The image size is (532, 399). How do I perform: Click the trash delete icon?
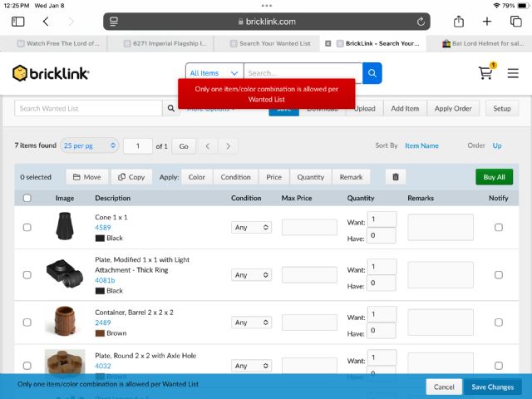[396, 177]
